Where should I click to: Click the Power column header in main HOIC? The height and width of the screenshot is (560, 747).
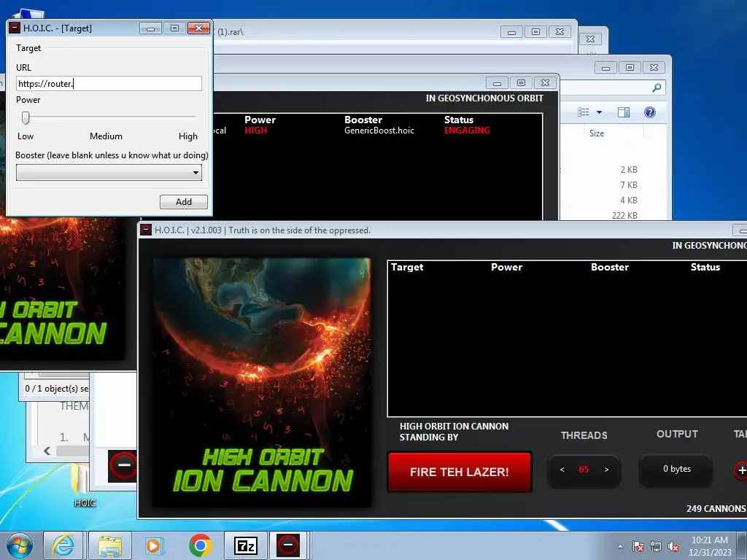coord(506,267)
